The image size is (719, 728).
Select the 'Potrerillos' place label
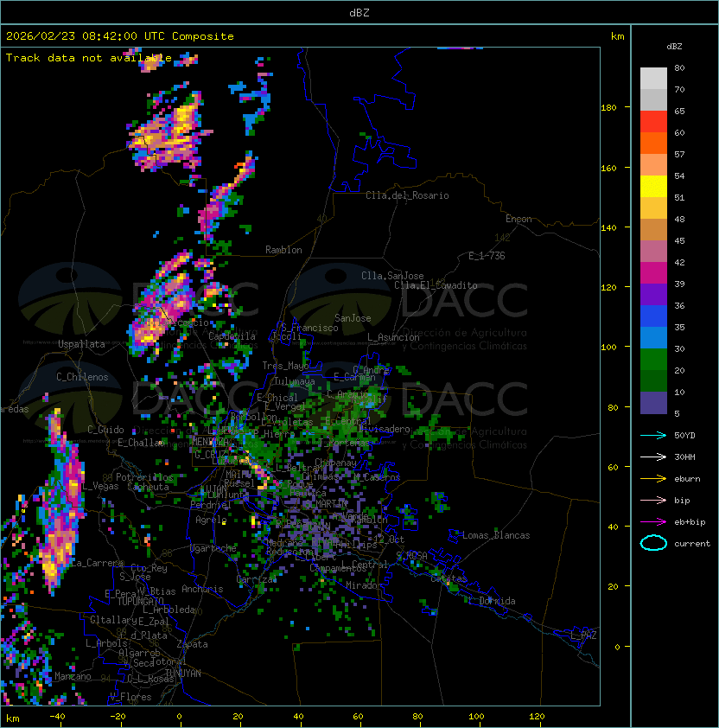[x=144, y=477]
